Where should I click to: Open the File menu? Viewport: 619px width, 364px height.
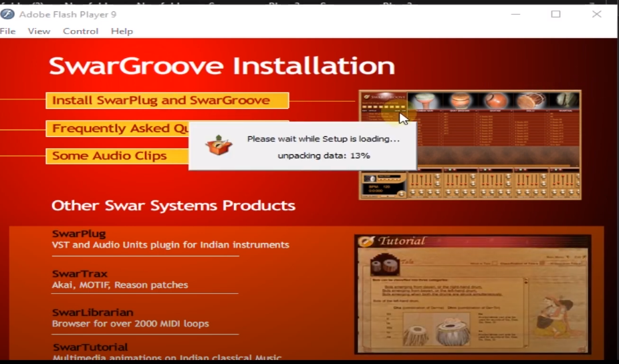(x=7, y=31)
